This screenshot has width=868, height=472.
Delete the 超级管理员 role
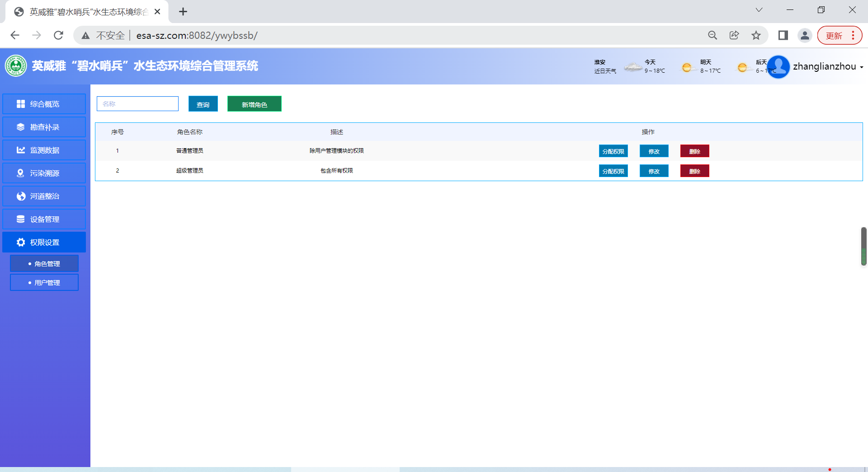point(694,171)
